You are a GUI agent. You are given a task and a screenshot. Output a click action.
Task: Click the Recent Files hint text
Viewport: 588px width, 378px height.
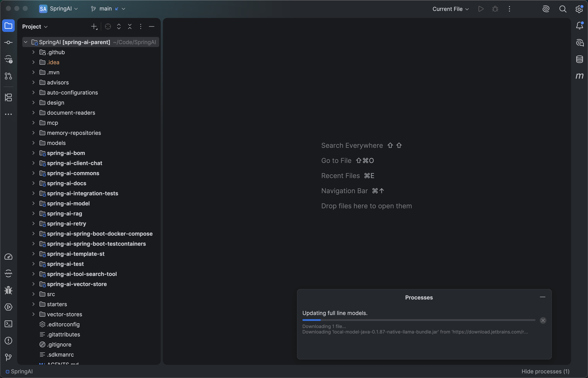(x=340, y=176)
